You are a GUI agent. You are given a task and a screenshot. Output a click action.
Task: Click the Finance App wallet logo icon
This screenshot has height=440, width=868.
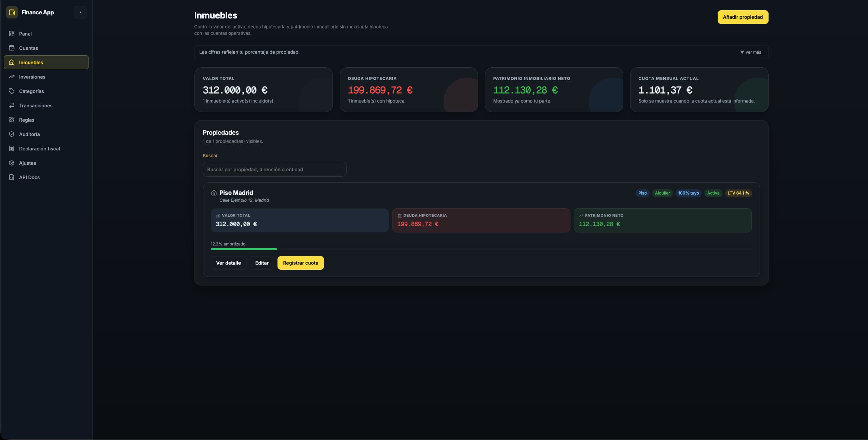[x=12, y=12]
